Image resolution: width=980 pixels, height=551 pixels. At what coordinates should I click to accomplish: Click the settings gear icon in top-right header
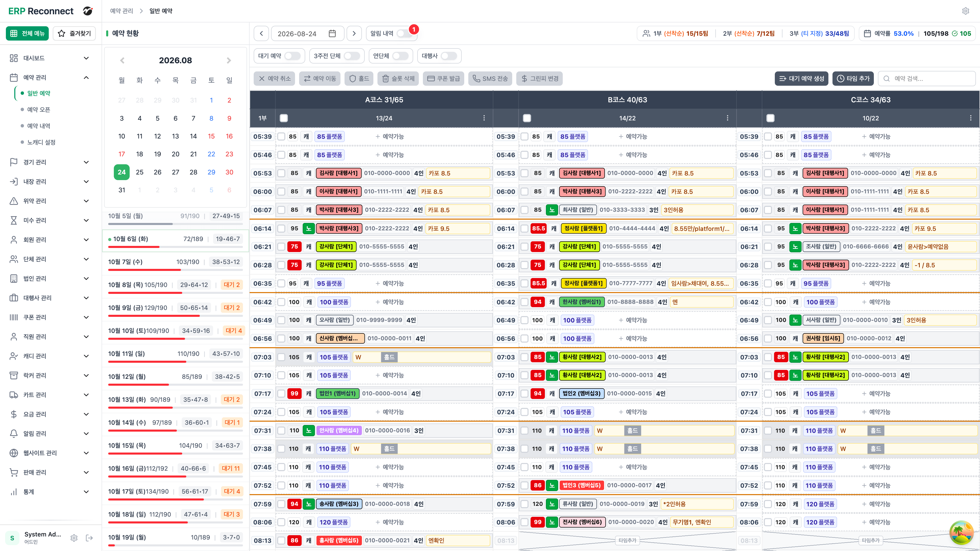965,11
